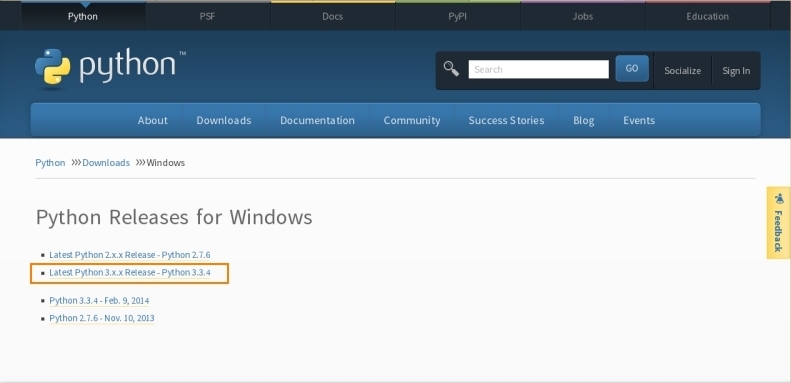Image resolution: width=791 pixels, height=383 pixels.
Task: Open the Events navigation item
Action: [x=639, y=120]
